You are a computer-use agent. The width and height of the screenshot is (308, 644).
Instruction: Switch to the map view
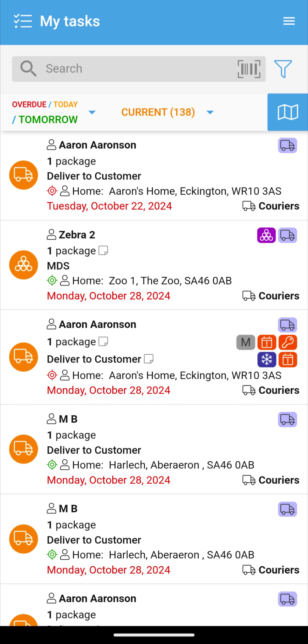click(288, 112)
